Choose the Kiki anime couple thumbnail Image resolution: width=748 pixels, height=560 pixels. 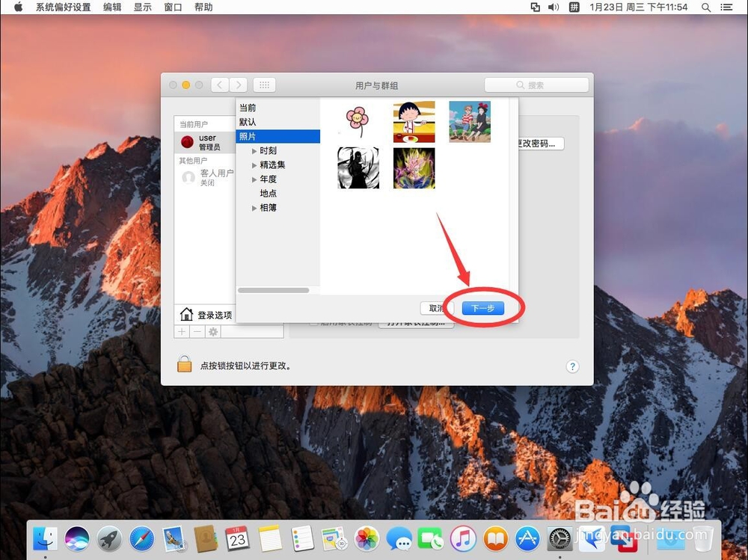pyautogui.click(x=470, y=122)
